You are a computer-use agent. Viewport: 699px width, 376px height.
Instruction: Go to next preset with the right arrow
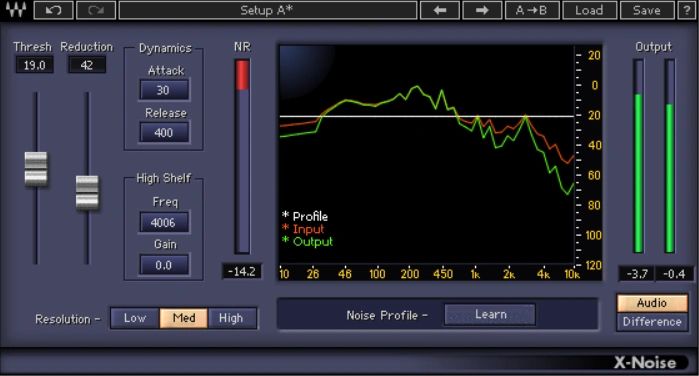[482, 10]
